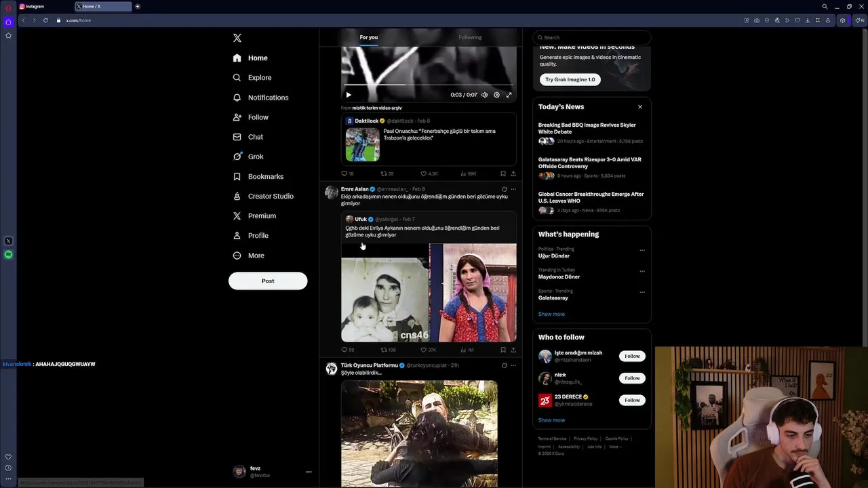Open Grok in the sidebar
Screen dimensions: 868x488
click(248, 157)
